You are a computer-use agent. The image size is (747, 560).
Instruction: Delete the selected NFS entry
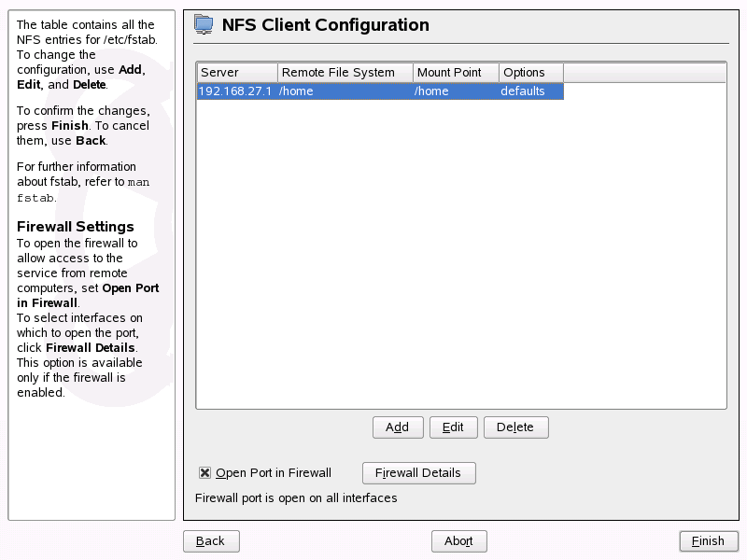coord(516,427)
